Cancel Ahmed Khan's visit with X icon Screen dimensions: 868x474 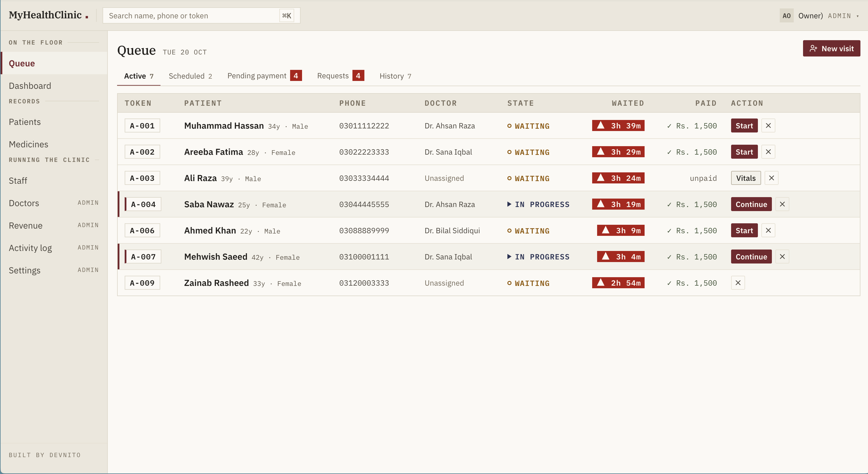(x=768, y=230)
